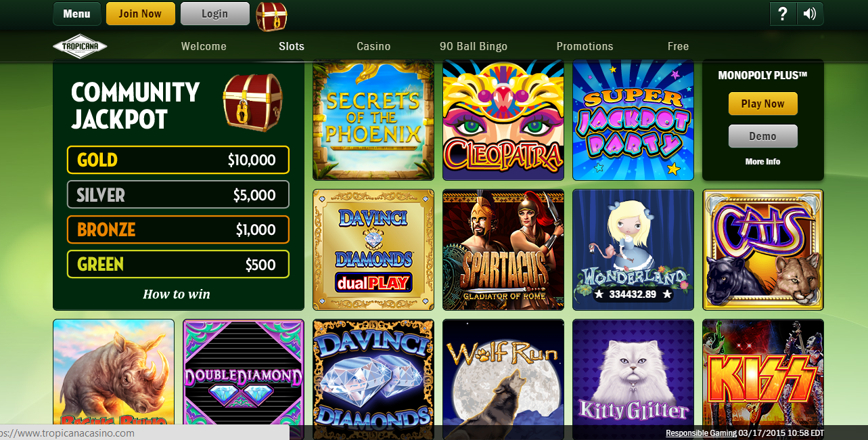Open help via the question mark icon

pyautogui.click(x=783, y=14)
